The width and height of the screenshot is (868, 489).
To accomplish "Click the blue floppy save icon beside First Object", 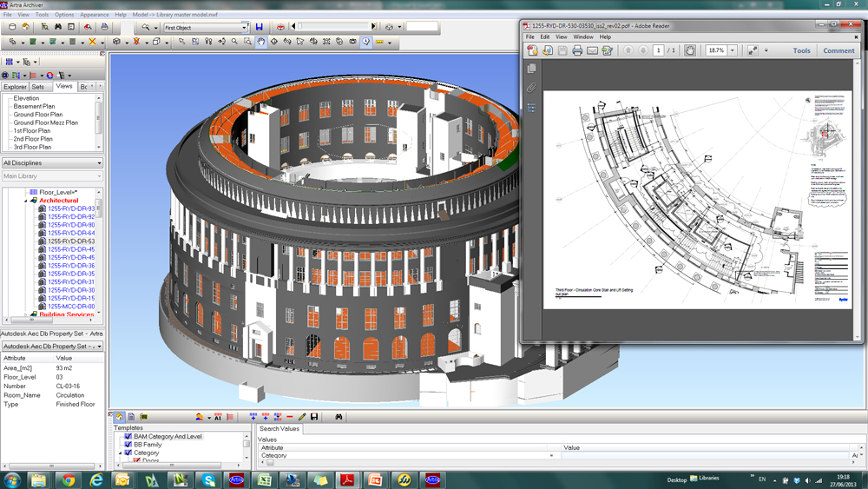I will (259, 27).
